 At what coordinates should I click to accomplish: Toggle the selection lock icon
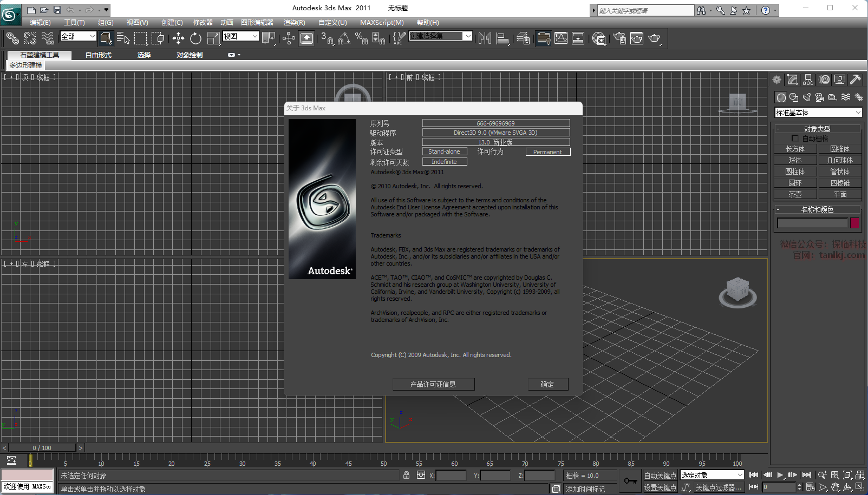(x=406, y=475)
